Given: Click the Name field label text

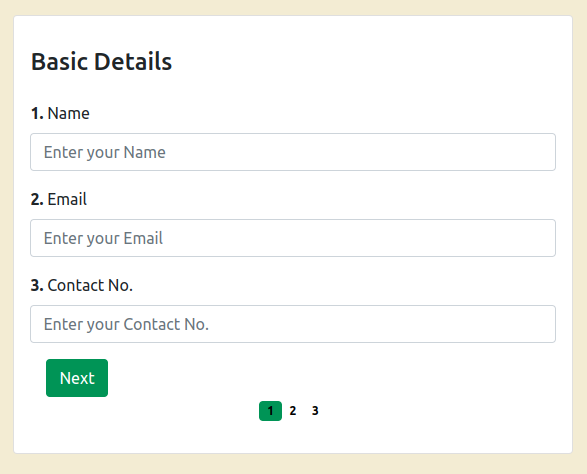Looking at the screenshot, I should pyautogui.click(x=69, y=113).
